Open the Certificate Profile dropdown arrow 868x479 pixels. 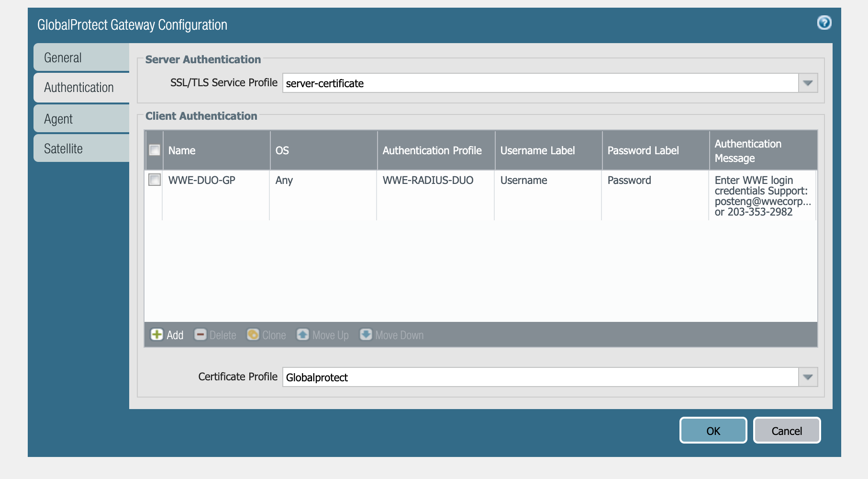(x=808, y=377)
